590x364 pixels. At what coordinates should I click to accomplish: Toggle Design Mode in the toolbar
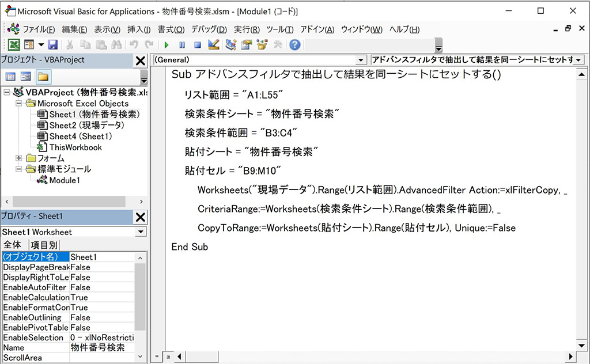(213, 45)
